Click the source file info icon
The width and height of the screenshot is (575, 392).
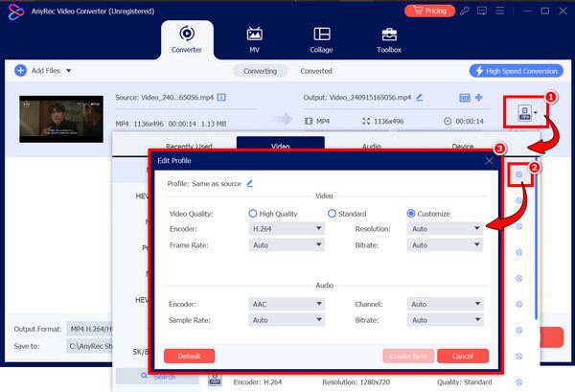pyautogui.click(x=221, y=97)
